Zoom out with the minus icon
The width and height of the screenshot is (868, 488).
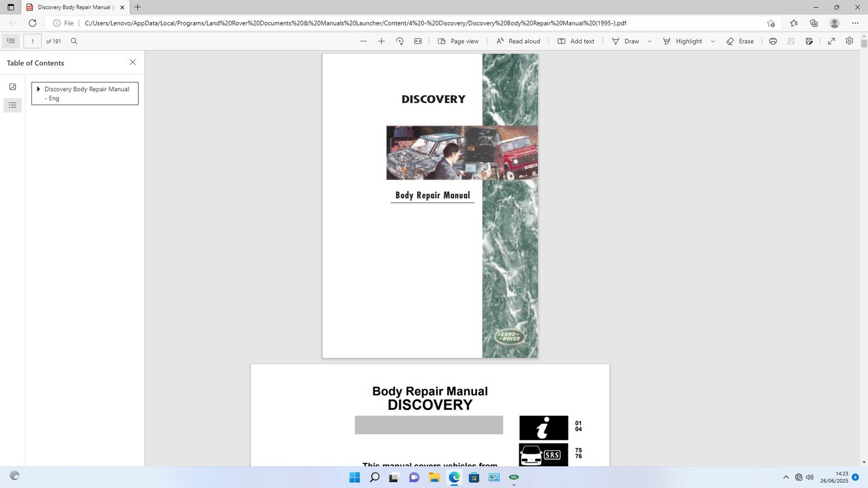pyautogui.click(x=363, y=41)
